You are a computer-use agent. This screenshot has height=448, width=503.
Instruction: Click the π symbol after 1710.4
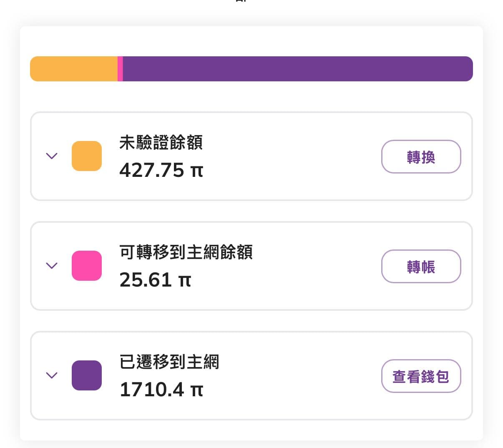tap(198, 390)
